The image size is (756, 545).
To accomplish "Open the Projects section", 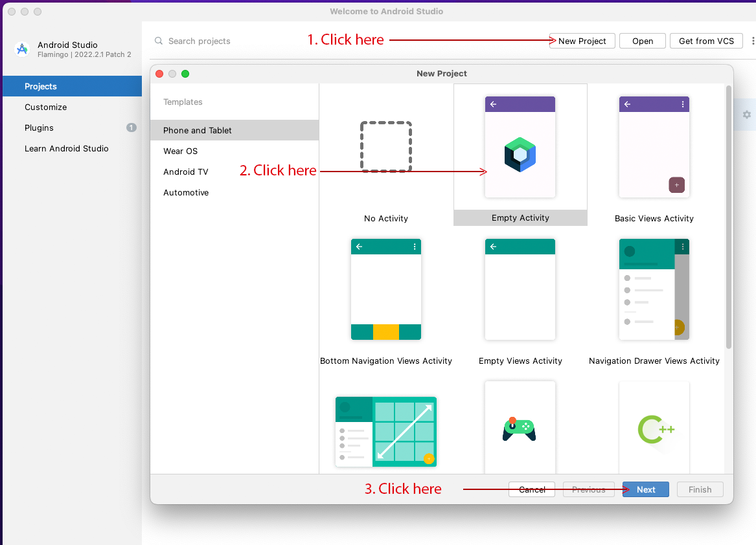I will pyautogui.click(x=73, y=86).
